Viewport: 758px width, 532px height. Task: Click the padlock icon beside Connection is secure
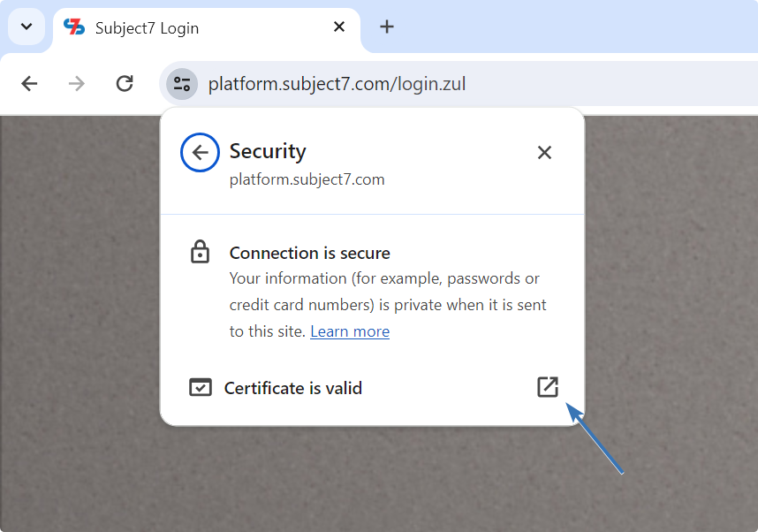coord(201,253)
